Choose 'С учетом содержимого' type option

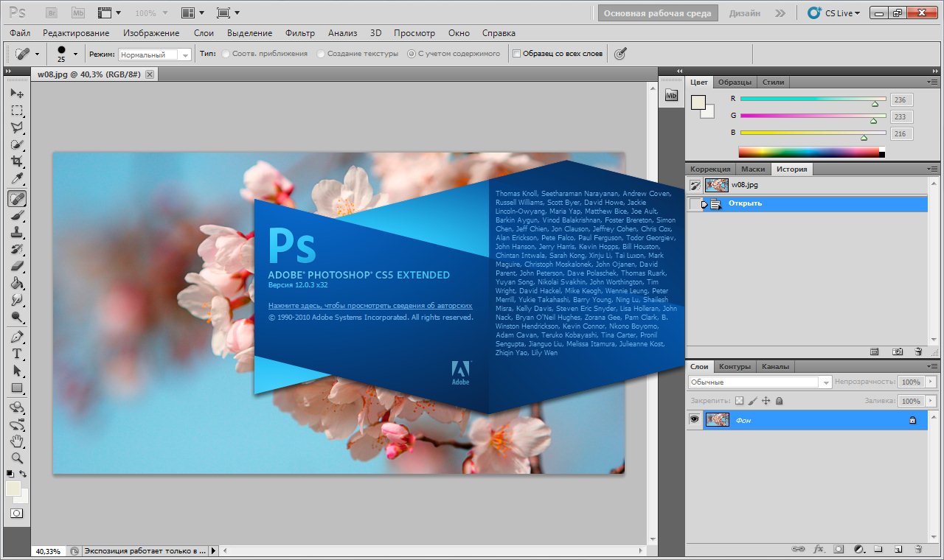[x=412, y=54]
